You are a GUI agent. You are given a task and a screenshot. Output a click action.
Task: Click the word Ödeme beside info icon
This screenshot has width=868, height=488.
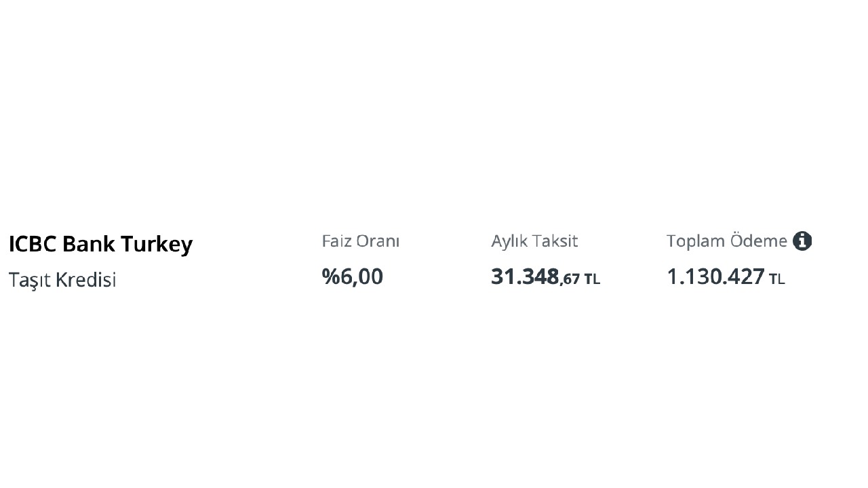point(758,241)
